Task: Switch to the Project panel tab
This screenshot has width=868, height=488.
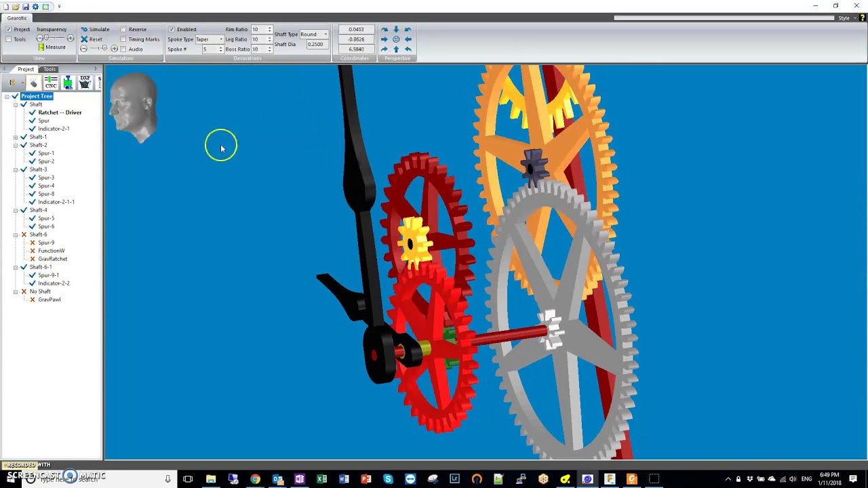Action: tap(26, 69)
